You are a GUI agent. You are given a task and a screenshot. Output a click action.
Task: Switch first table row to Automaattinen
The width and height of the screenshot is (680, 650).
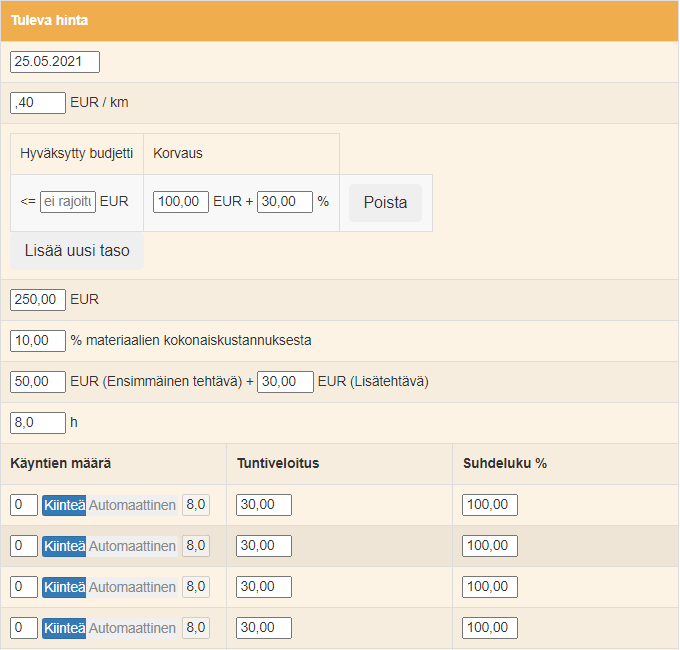[132, 505]
